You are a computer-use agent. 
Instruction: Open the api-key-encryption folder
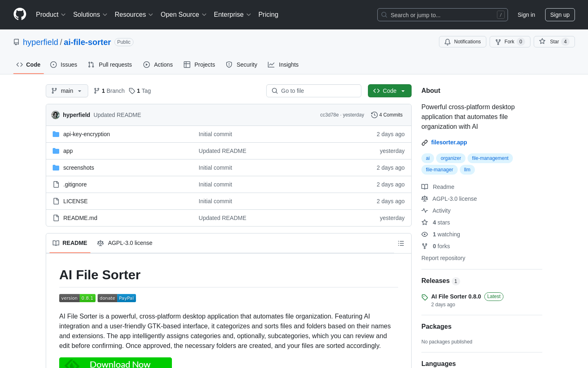(x=87, y=134)
